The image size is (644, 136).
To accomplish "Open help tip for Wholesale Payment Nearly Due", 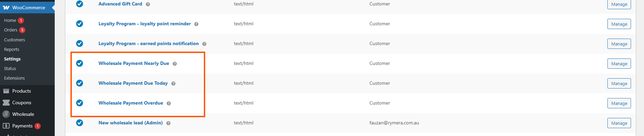I will [175, 64].
